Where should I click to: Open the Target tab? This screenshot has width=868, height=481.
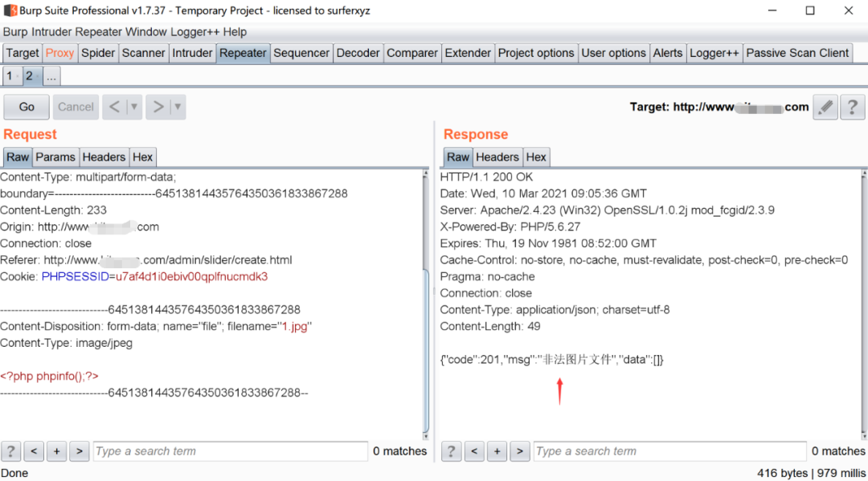point(23,53)
